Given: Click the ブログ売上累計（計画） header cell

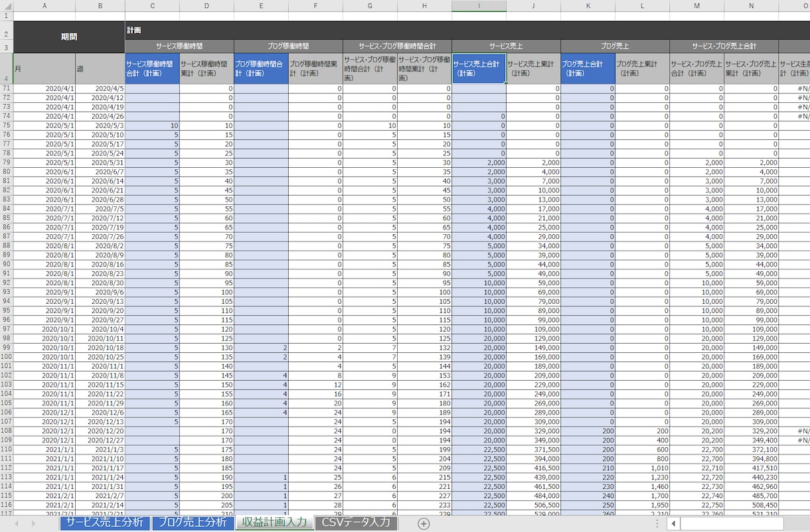Looking at the screenshot, I should (x=642, y=68).
